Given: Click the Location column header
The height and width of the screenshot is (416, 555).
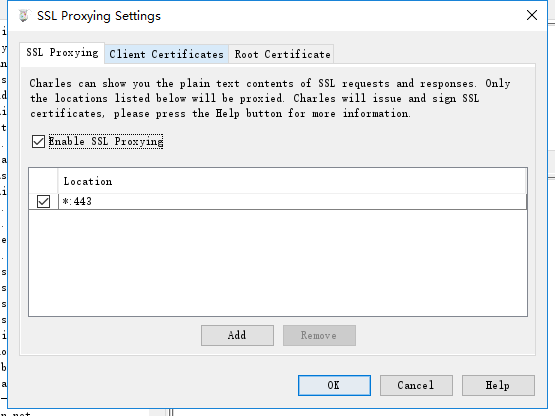Looking at the screenshot, I should pyautogui.click(x=292, y=181).
